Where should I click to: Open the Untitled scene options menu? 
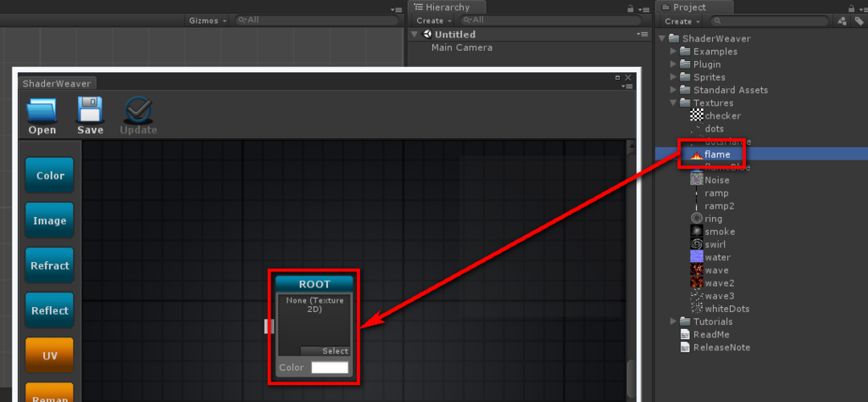(643, 34)
